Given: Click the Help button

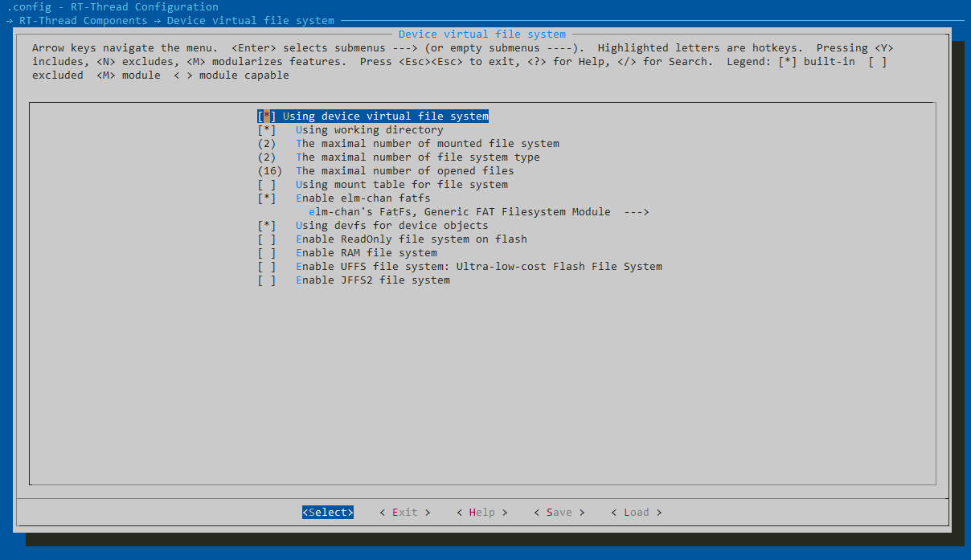Looking at the screenshot, I should tap(482, 513).
